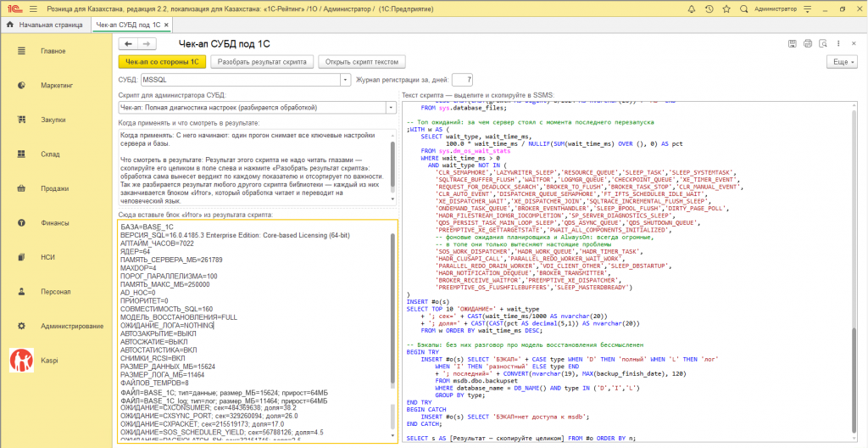Open the 1C main menu hamburger icon
The image size is (868, 448).
pyautogui.click(x=33, y=8)
